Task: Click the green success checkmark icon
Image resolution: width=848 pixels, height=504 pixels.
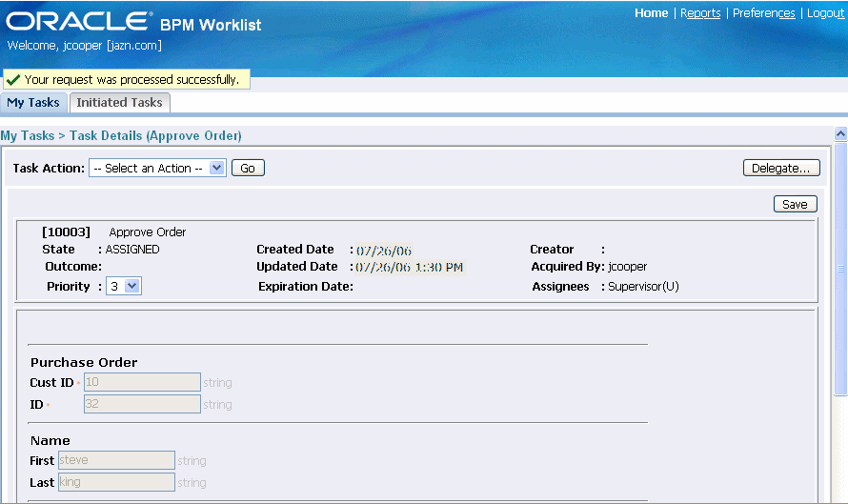Action: pyautogui.click(x=13, y=79)
